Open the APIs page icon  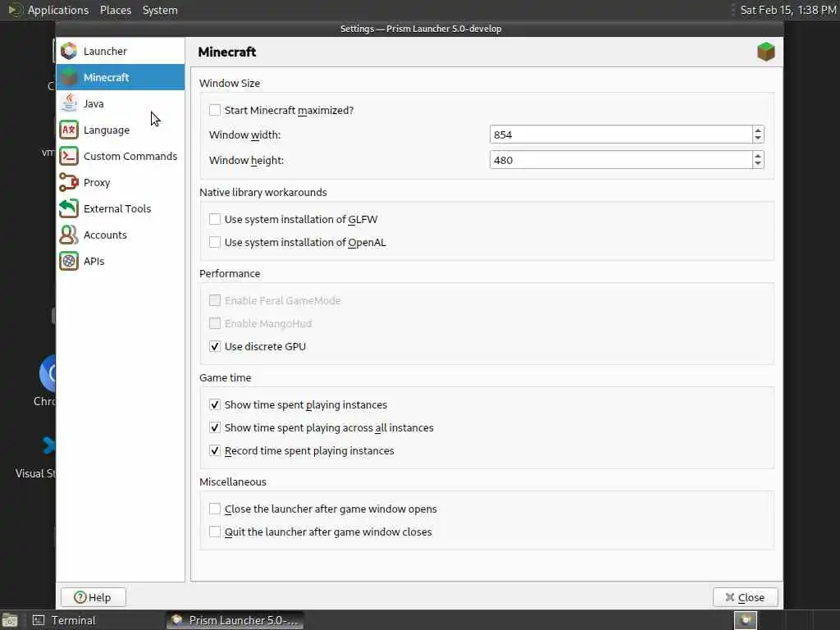pos(69,261)
